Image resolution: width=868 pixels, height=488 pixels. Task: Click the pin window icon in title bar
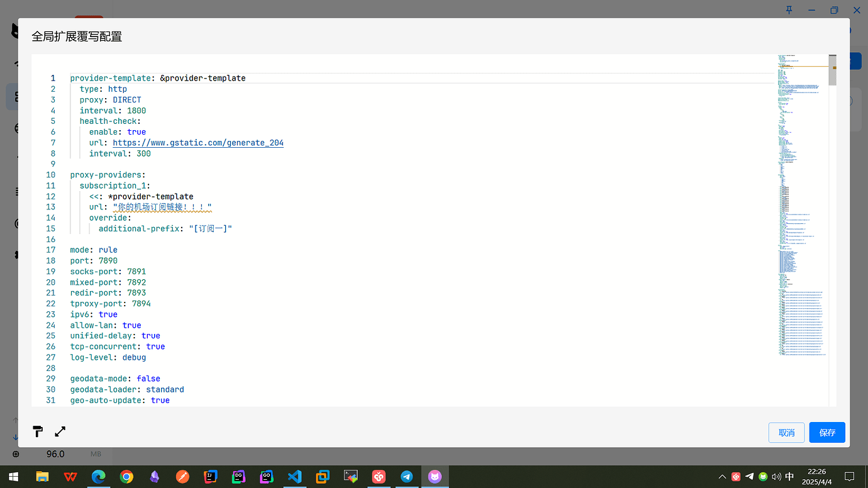tap(789, 9)
